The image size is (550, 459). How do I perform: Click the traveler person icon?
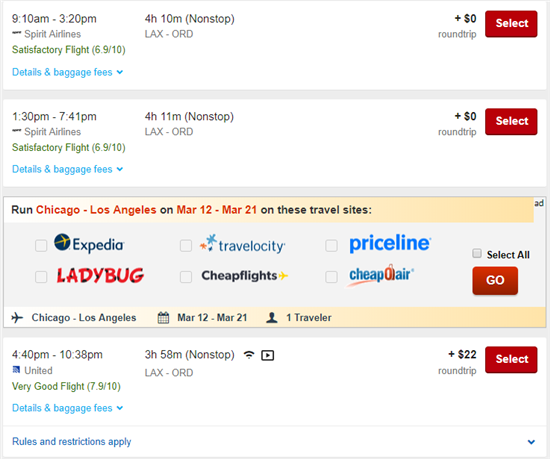tap(272, 318)
